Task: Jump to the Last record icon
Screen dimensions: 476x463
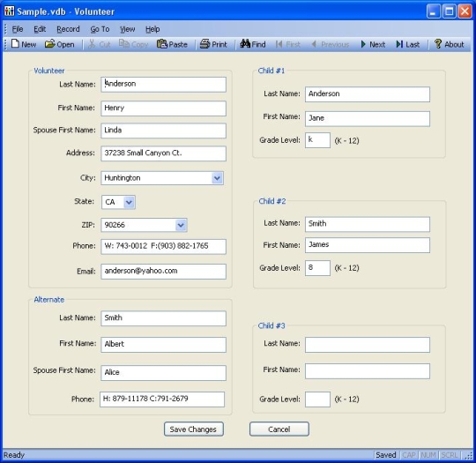Action: coord(399,44)
